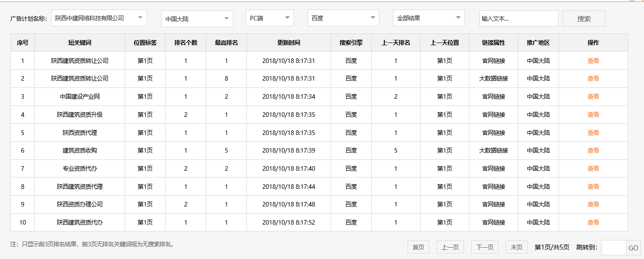Click the 上一天位置 column header
Image resolution: width=644 pixels, height=259 pixels.
tap(445, 43)
